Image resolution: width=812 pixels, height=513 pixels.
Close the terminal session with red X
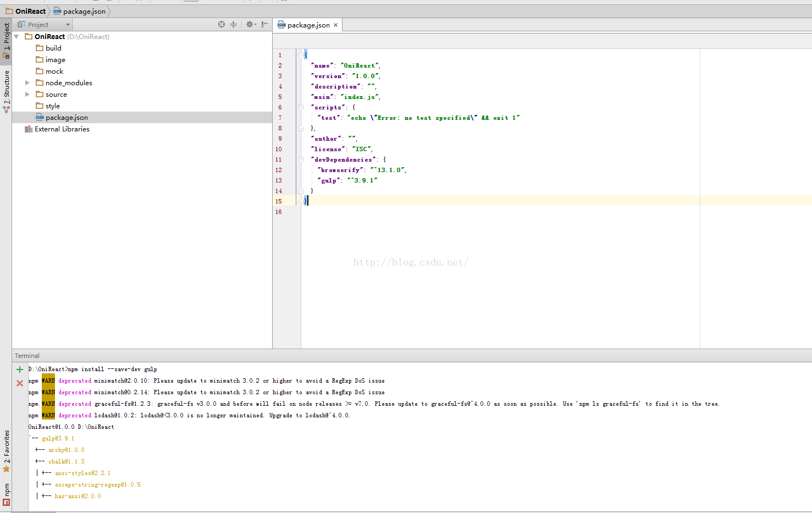(x=20, y=383)
